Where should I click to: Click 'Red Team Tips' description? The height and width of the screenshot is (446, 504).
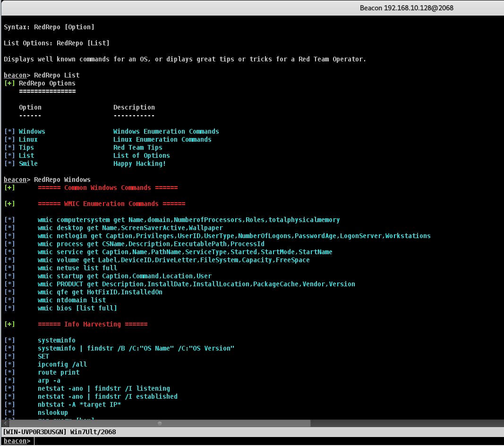click(137, 147)
